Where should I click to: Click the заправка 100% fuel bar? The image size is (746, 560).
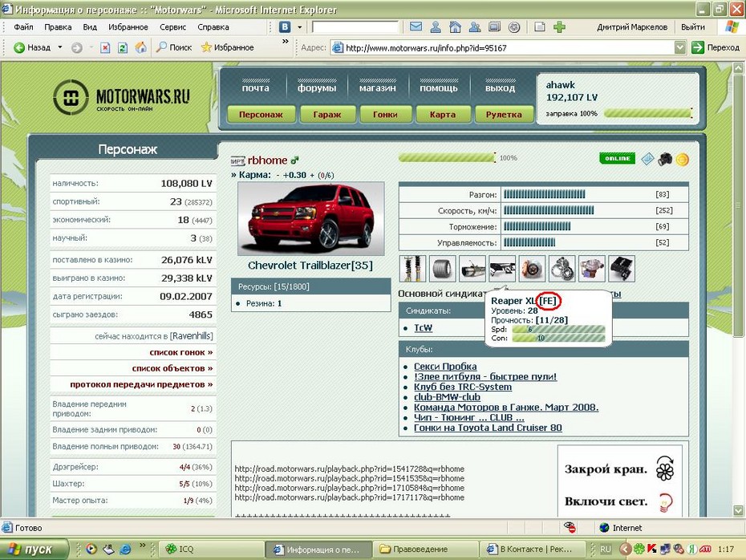[x=648, y=113]
